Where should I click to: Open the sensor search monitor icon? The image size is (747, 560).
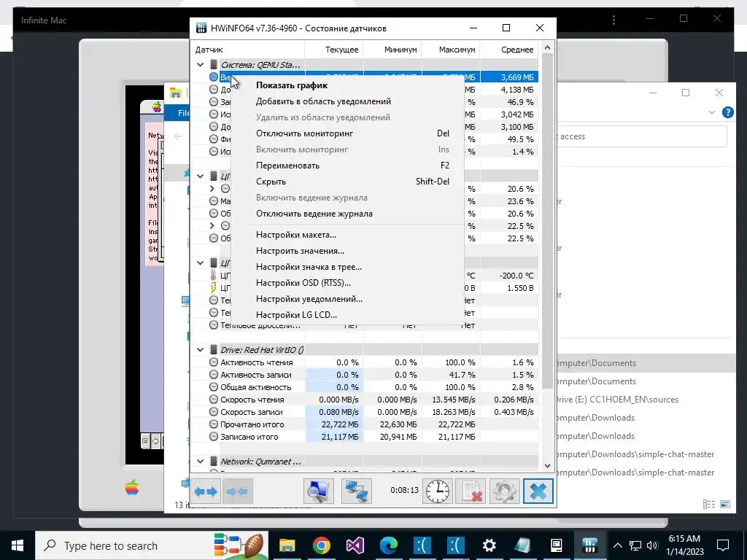(318, 491)
